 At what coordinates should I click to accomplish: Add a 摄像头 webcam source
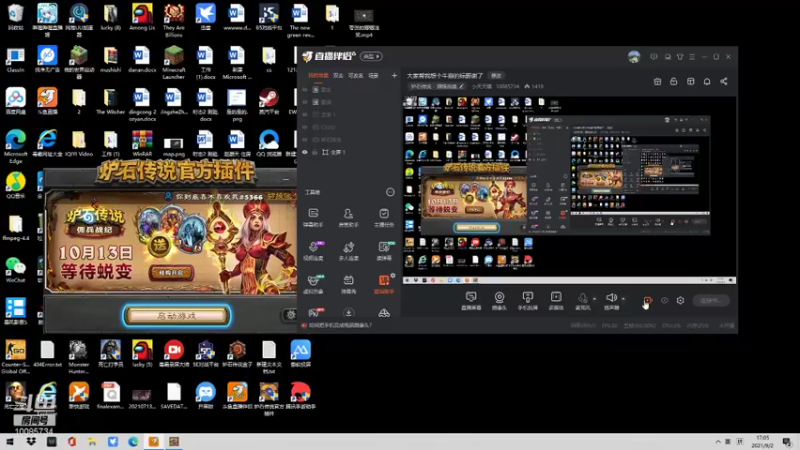coord(499,301)
